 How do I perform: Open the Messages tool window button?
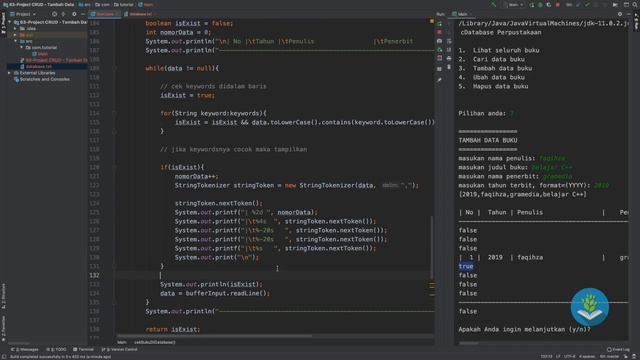(25, 349)
